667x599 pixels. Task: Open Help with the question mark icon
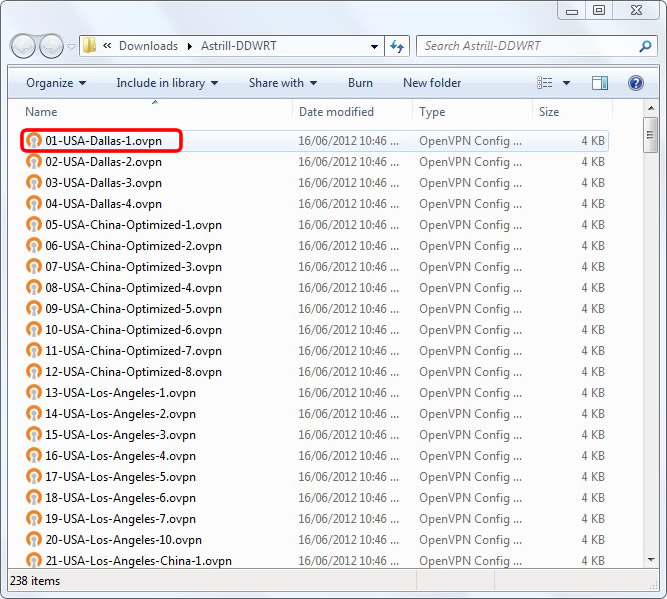click(x=636, y=83)
